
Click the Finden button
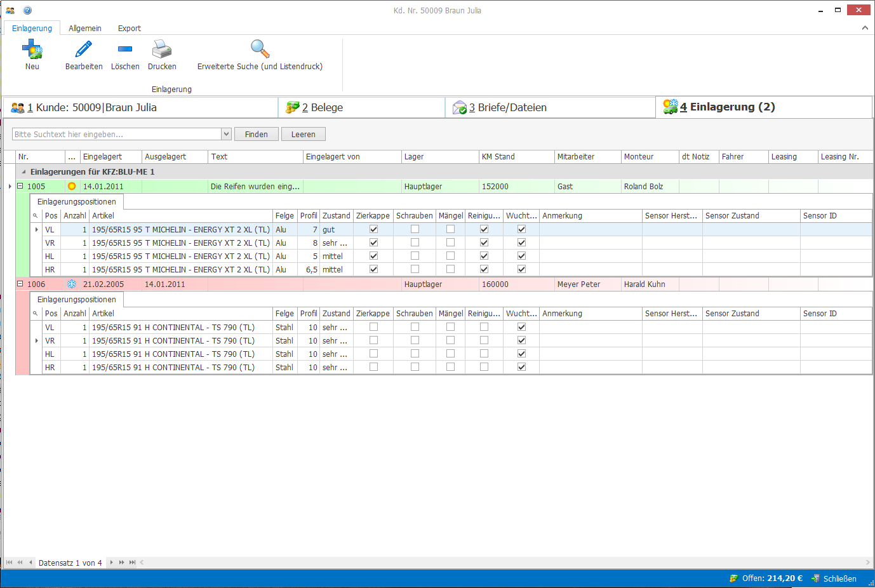pyautogui.click(x=257, y=134)
